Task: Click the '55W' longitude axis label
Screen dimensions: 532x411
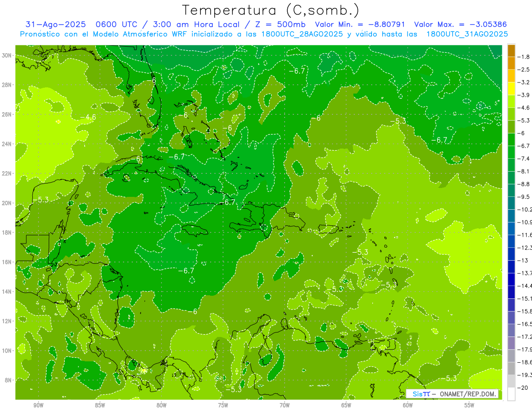Action: pyautogui.click(x=469, y=405)
